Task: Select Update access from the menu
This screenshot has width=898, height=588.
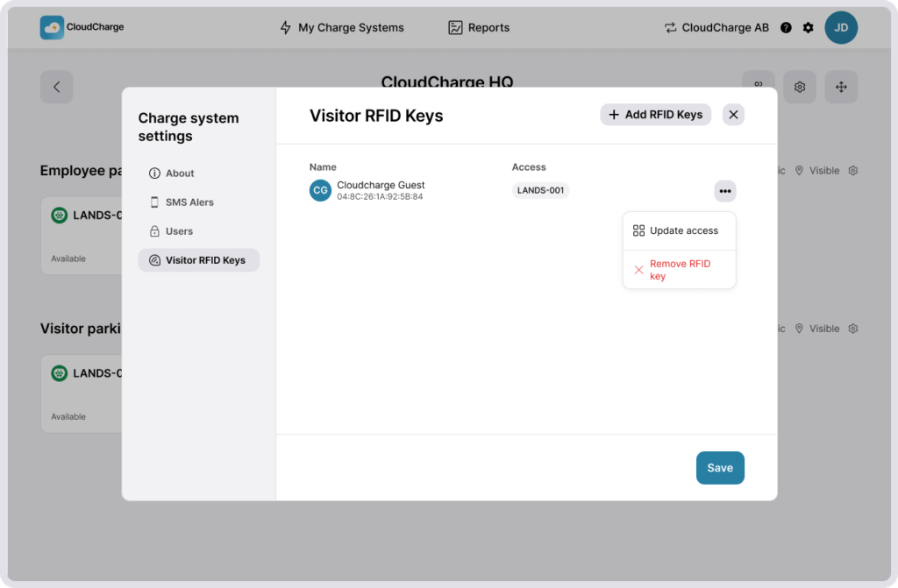Action: (x=679, y=231)
